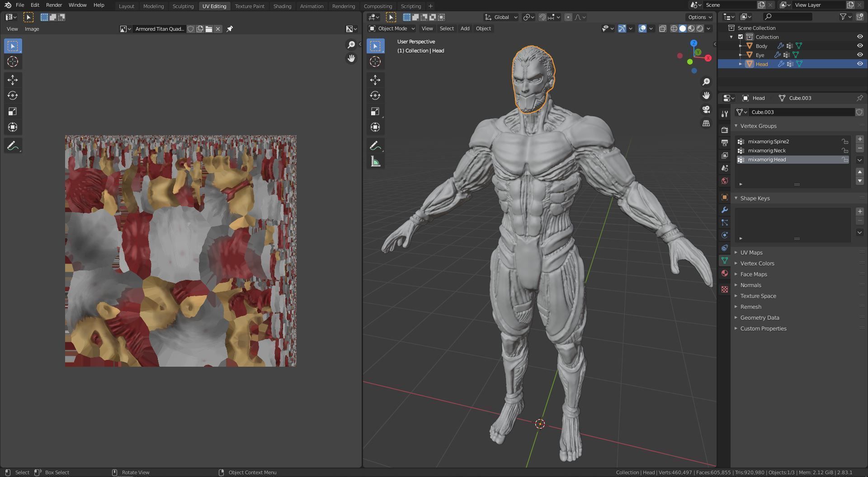Open the Material properties tab
This screenshot has height=477, width=868.
(x=725, y=273)
